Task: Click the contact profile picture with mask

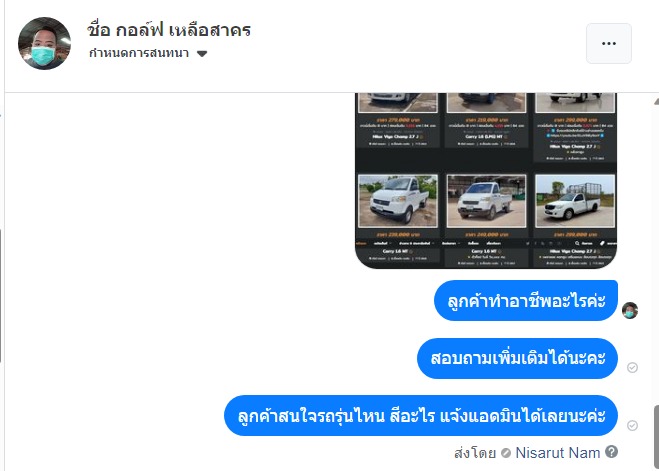Action: (x=44, y=43)
